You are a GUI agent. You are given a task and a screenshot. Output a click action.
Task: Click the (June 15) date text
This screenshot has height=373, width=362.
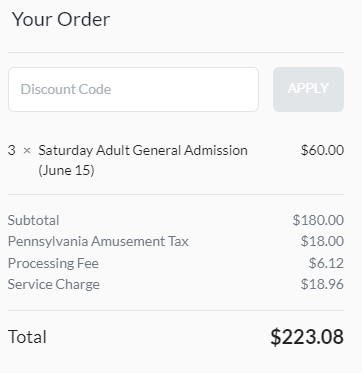(x=66, y=171)
